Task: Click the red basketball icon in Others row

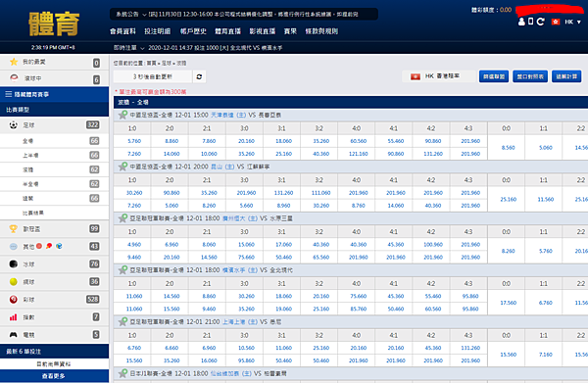Action: (39, 246)
